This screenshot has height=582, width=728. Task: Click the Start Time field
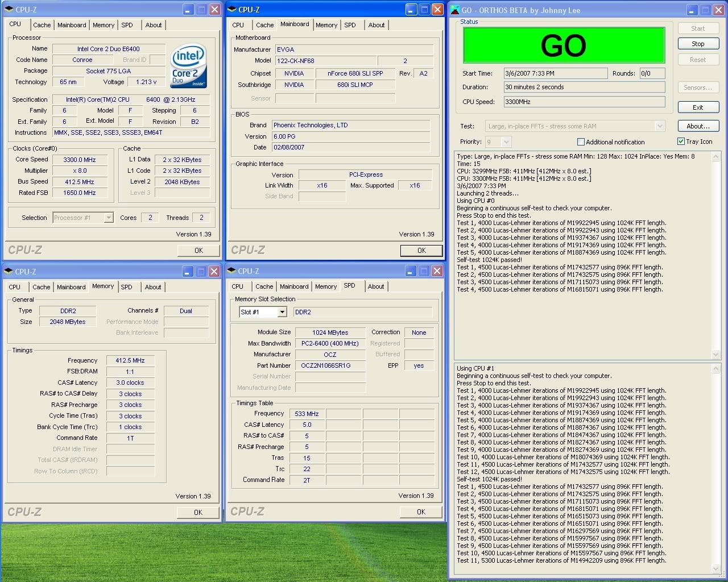(555, 73)
